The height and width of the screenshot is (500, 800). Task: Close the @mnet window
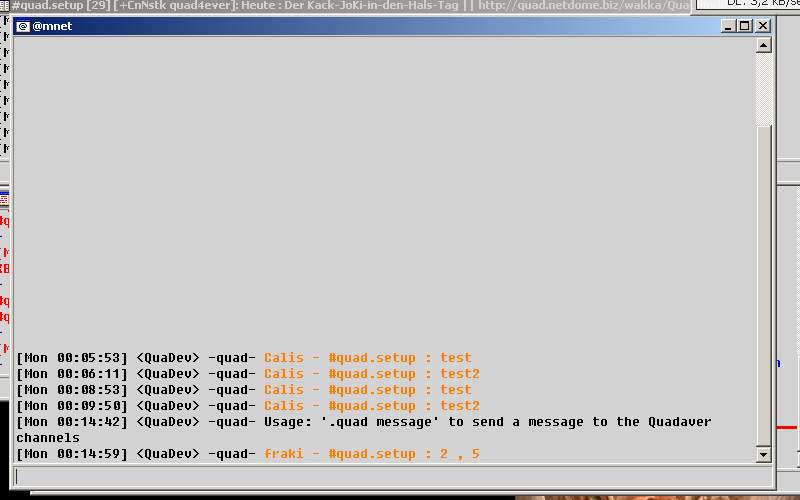pyautogui.click(x=763, y=26)
